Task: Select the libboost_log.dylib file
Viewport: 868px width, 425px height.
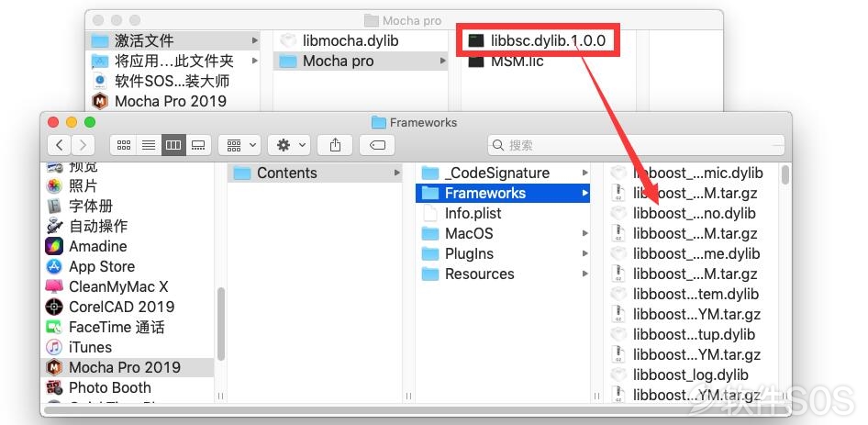Action: pyautogui.click(x=692, y=375)
